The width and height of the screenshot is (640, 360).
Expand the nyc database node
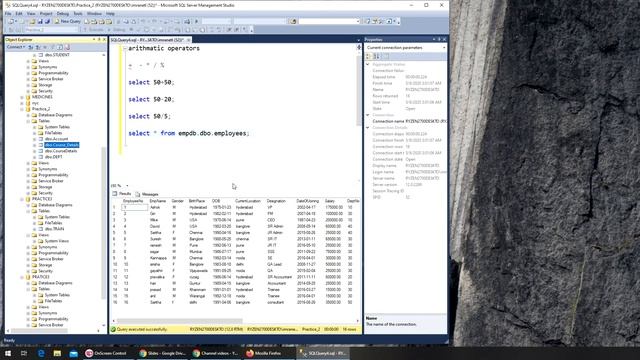pos(22,103)
